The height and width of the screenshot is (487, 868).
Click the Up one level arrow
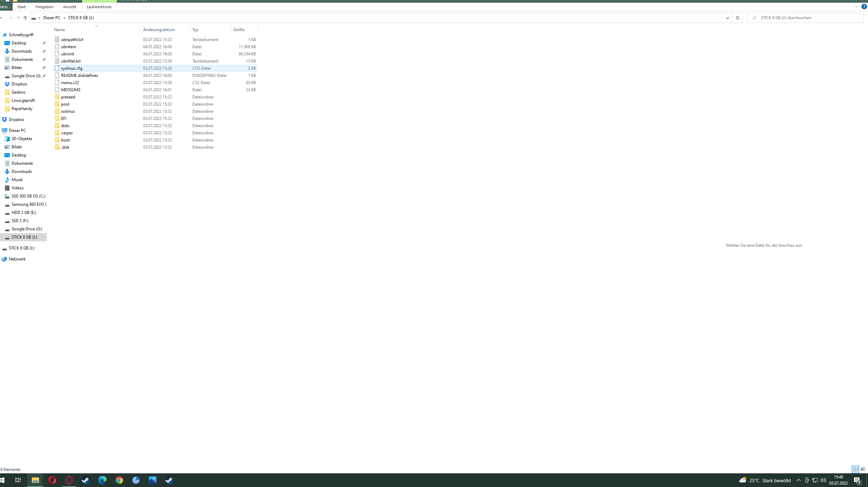click(x=25, y=18)
